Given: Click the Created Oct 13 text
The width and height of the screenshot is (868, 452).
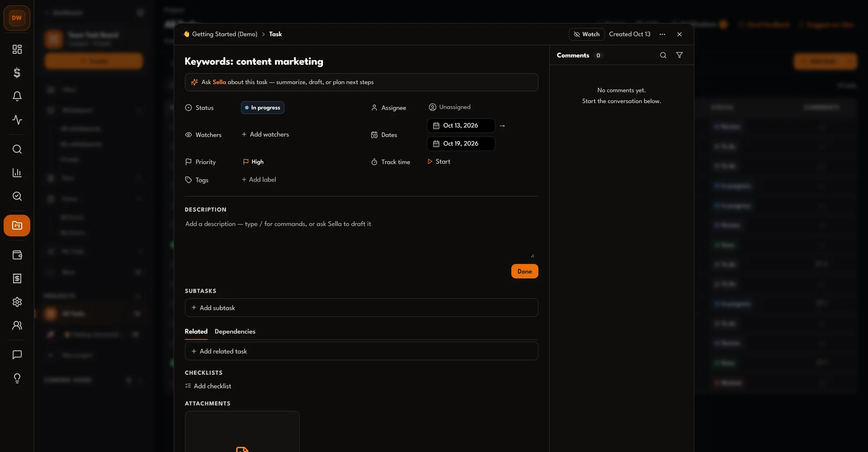Looking at the screenshot, I should tap(630, 34).
